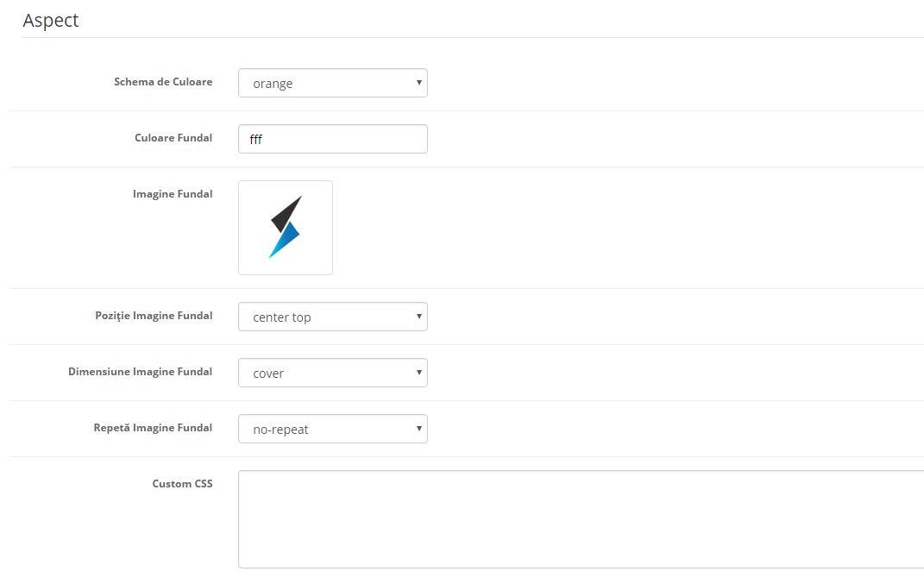
Task: Click the Aspect section heading
Action: tap(51, 21)
